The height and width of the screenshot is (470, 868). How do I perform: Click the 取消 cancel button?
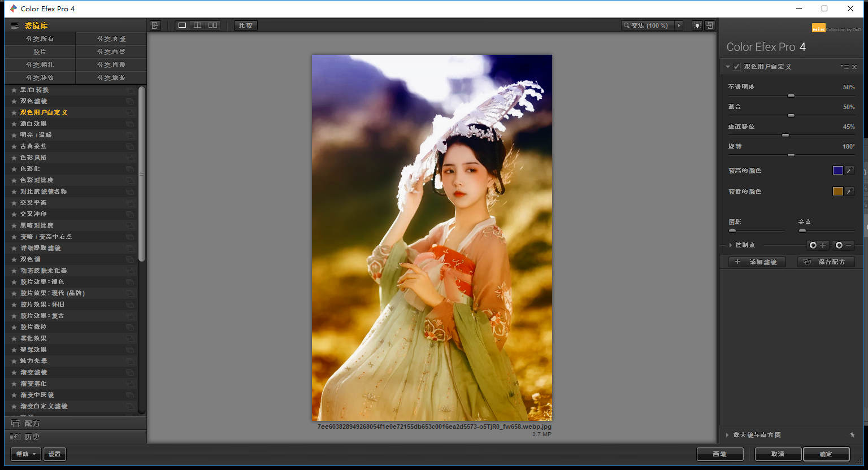(778, 454)
